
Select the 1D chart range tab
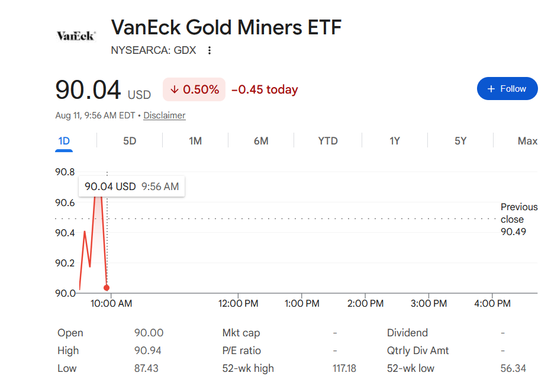64,141
